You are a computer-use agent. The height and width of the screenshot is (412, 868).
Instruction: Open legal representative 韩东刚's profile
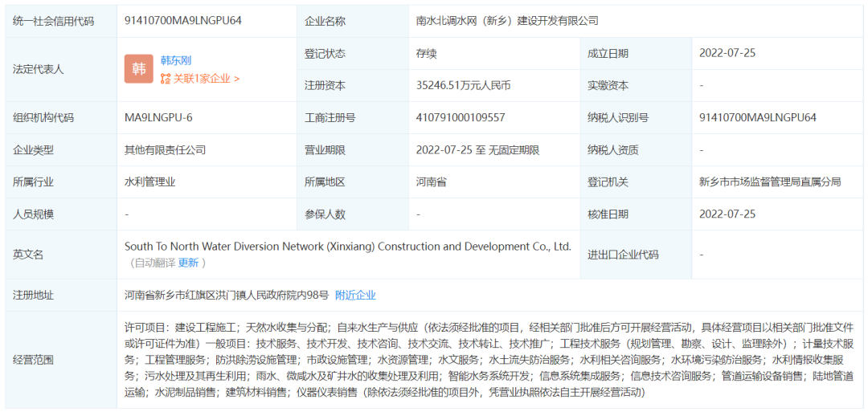[176, 60]
